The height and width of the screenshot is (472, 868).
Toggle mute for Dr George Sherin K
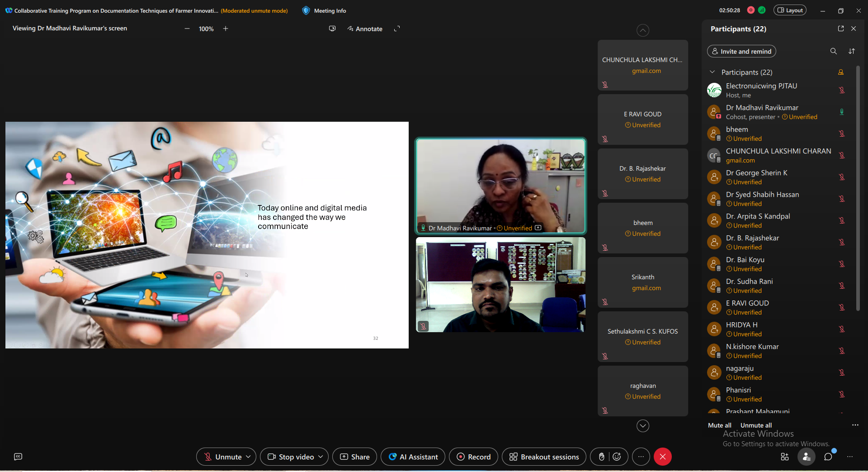pyautogui.click(x=842, y=177)
